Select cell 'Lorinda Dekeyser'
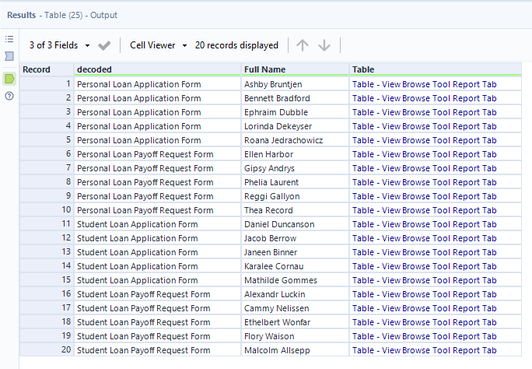The image size is (532, 369). [295, 126]
